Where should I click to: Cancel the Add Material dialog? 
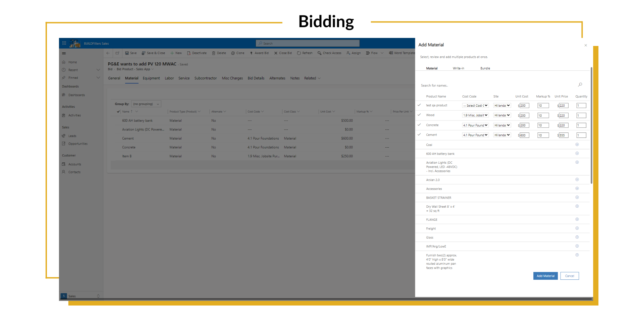pyautogui.click(x=569, y=276)
